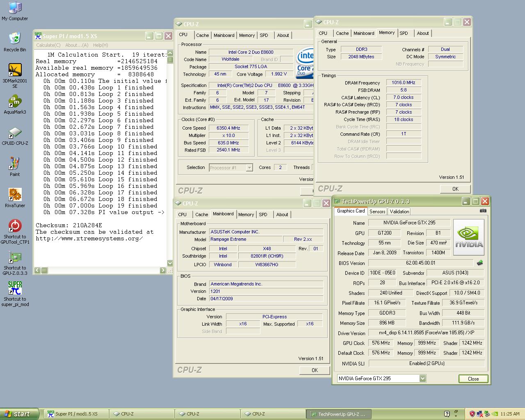The height and width of the screenshot is (420, 525).
Task: Click the motherboard model field Rampage Extreme
Action: tap(246, 239)
